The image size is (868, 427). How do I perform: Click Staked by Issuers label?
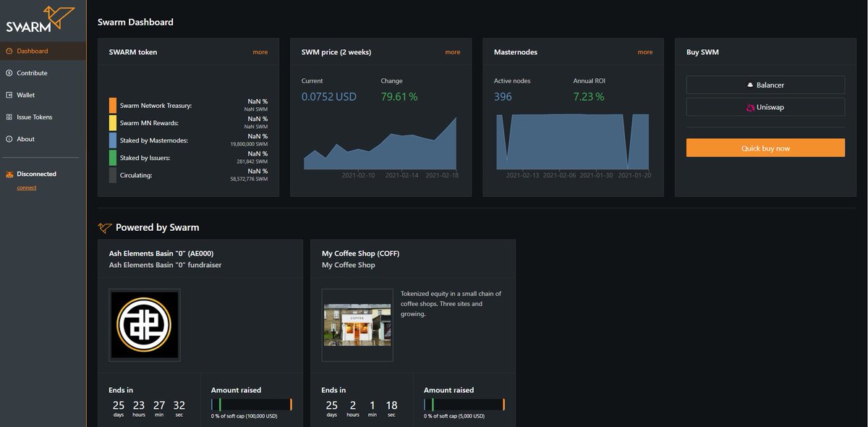[x=145, y=158]
